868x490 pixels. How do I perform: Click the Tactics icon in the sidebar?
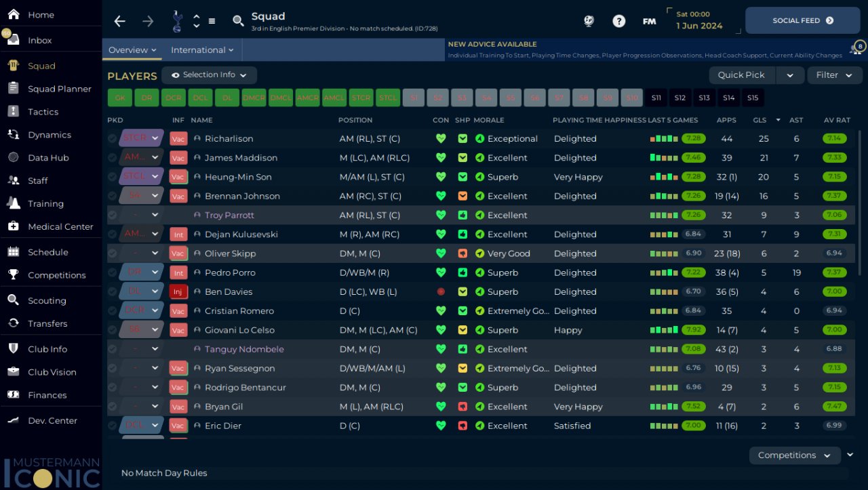click(x=14, y=112)
